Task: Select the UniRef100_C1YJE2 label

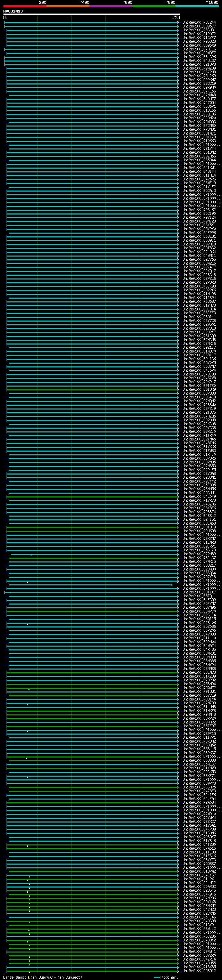Action: (x=199, y=187)
